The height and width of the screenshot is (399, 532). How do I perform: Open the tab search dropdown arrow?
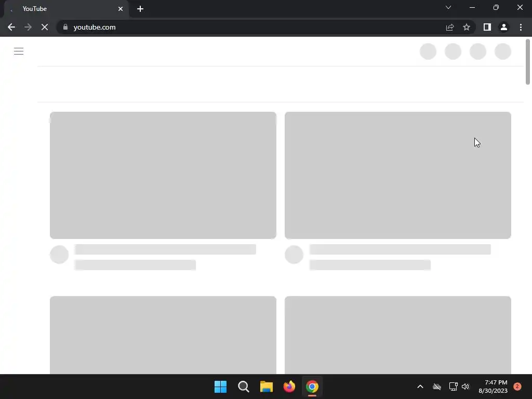tap(448, 7)
